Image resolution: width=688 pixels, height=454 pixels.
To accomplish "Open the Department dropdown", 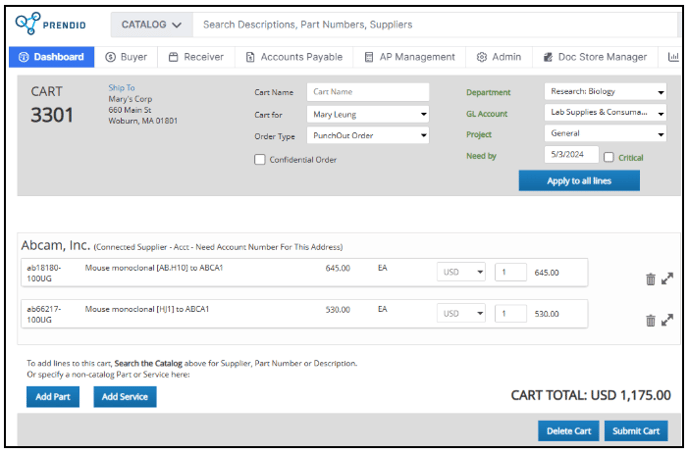I will [605, 92].
